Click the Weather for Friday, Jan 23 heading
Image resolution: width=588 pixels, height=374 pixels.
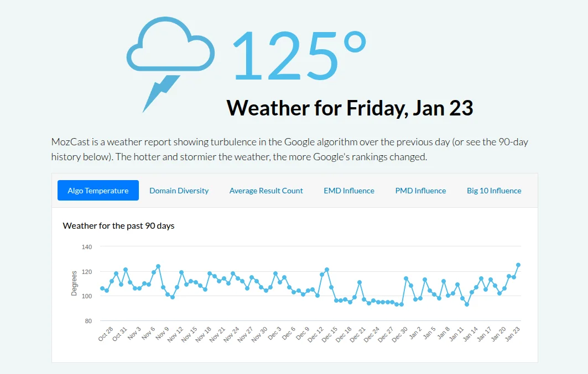click(350, 108)
